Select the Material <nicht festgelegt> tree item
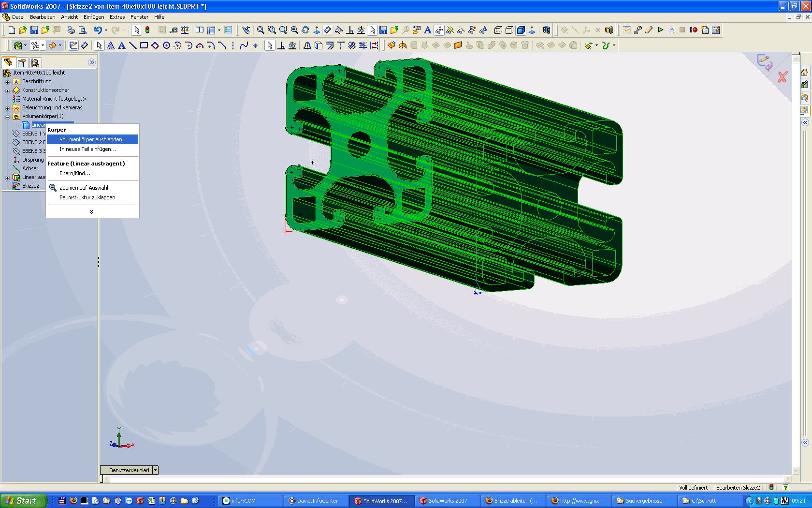This screenshot has width=812, height=508. coord(49,99)
